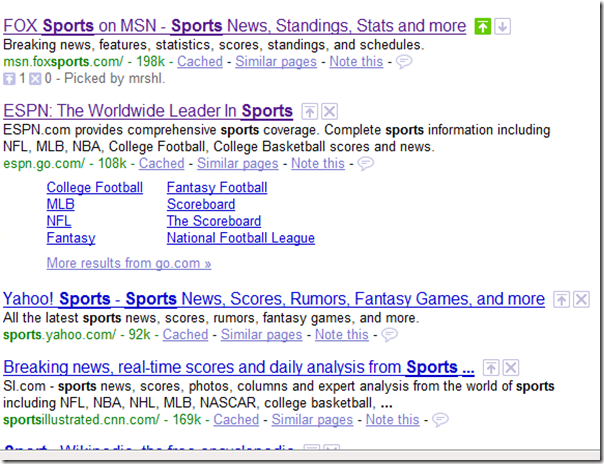This screenshot has height=464, width=604.
Task: Open comment bubble on the sports.yahoo.com line
Action: tap(389, 335)
